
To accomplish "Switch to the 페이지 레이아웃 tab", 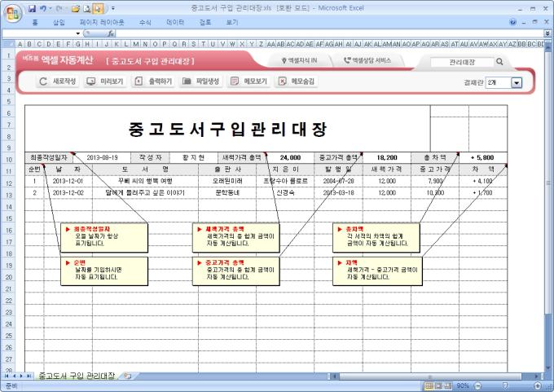I will (102, 22).
